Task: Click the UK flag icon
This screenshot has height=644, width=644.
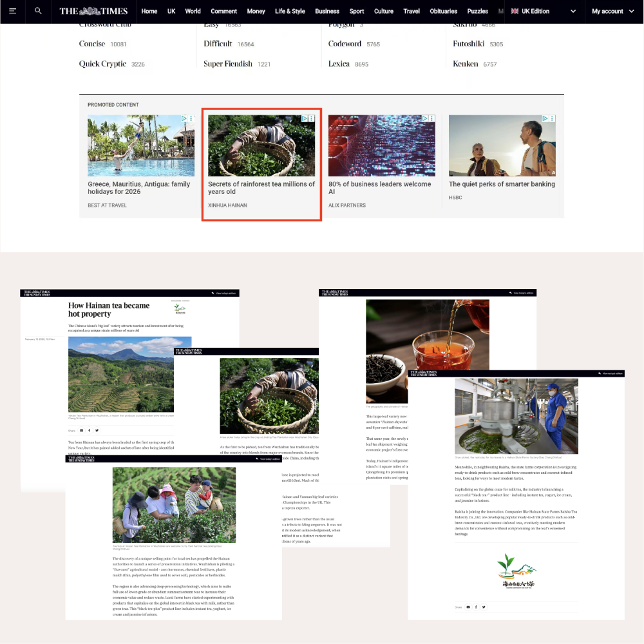Action: tap(515, 11)
